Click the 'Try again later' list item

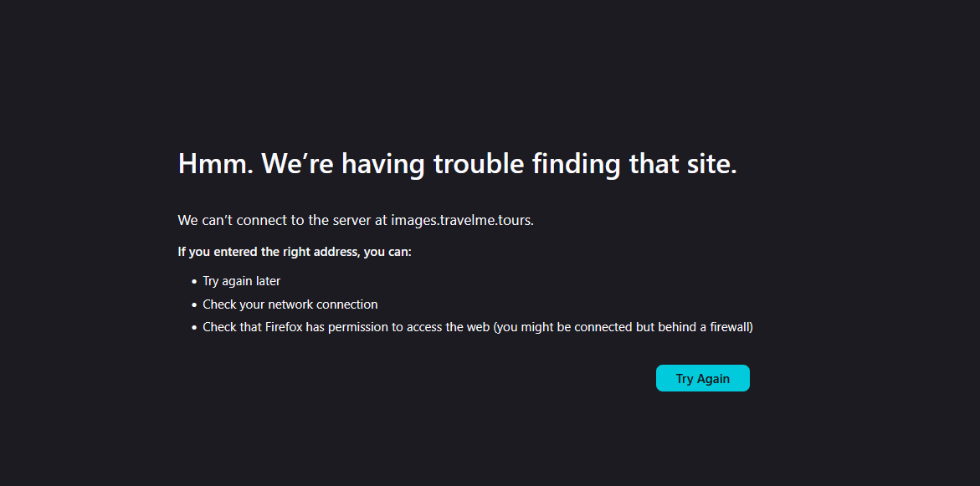click(241, 281)
